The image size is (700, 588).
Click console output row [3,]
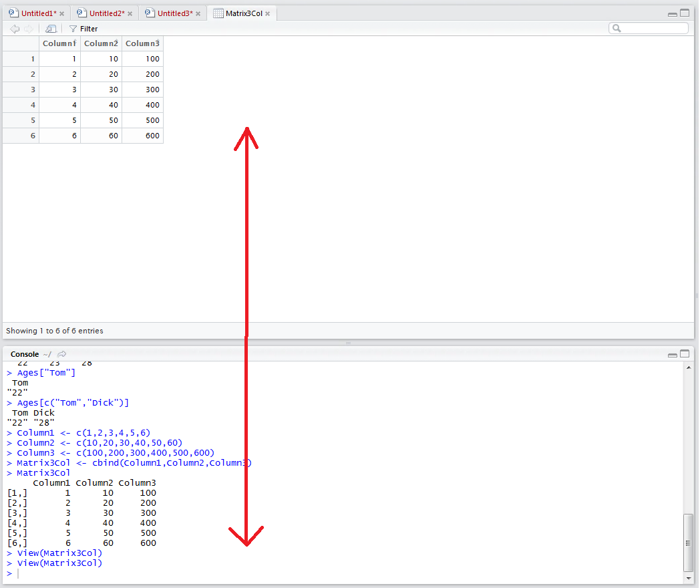(x=81, y=513)
